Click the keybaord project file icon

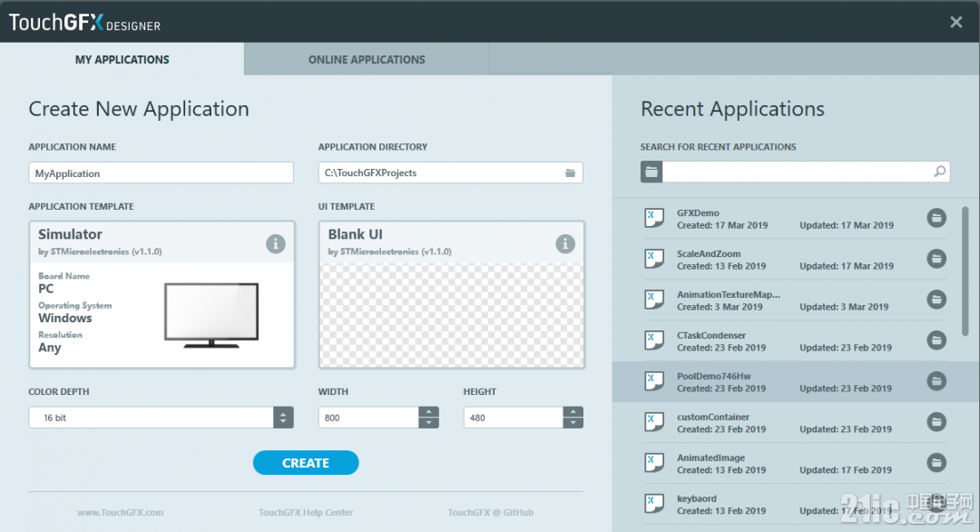click(653, 504)
